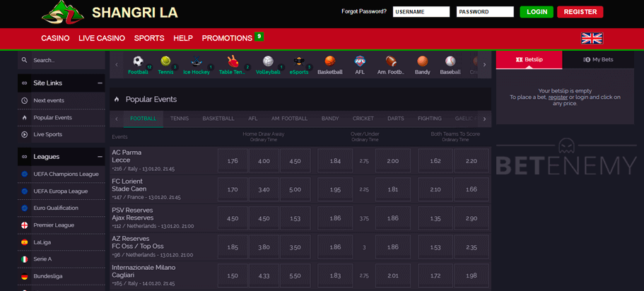The width and height of the screenshot is (644, 291).
Task: Open the Help menu
Action: pyautogui.click(x=183, y=38)
